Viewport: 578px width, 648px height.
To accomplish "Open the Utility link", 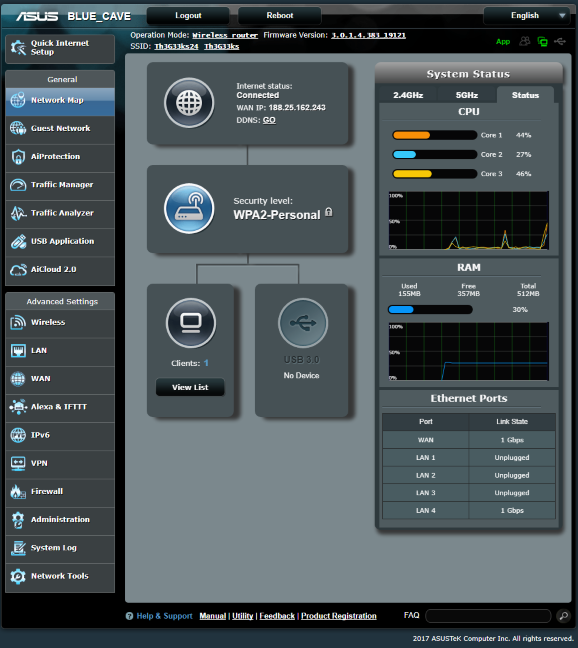I will click(243, 616).
